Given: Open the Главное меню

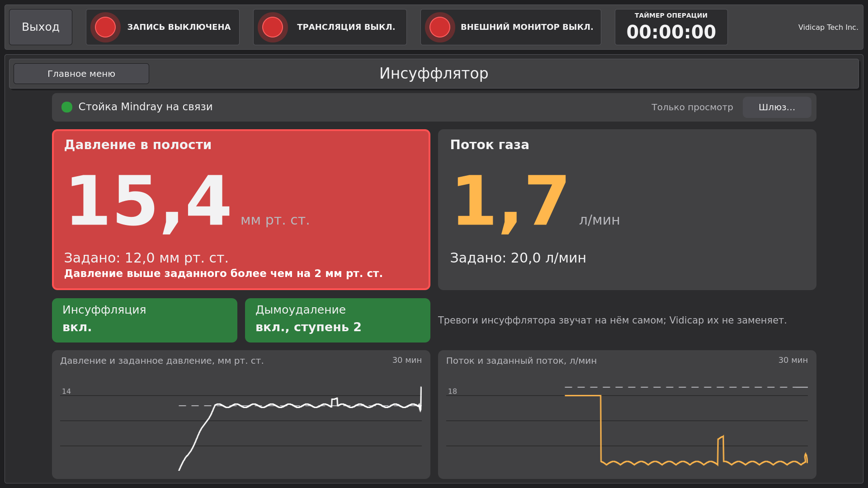Looking at the screenshot, I should point(81,74).
